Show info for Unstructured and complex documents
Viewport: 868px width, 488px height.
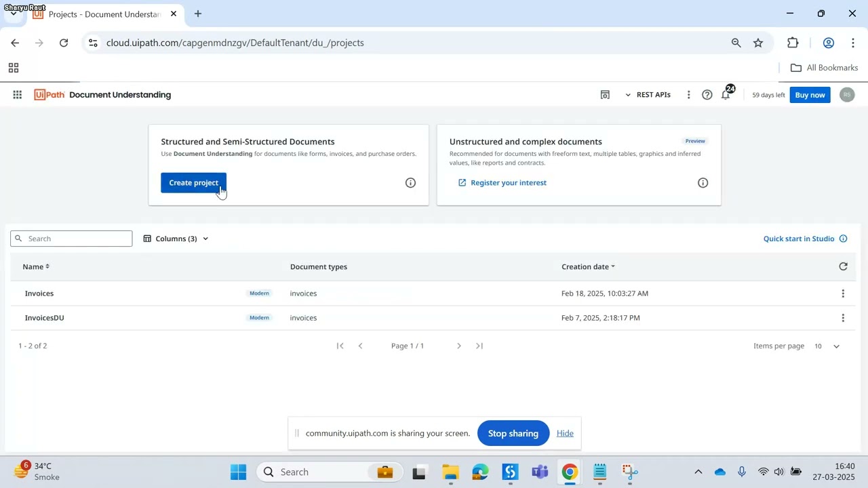click(x=703, y=183)
